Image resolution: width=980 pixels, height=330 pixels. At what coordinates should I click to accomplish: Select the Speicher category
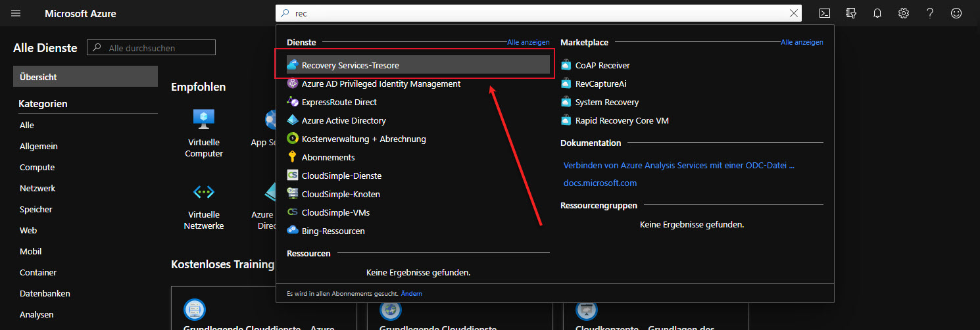click(x=36, y=209)
